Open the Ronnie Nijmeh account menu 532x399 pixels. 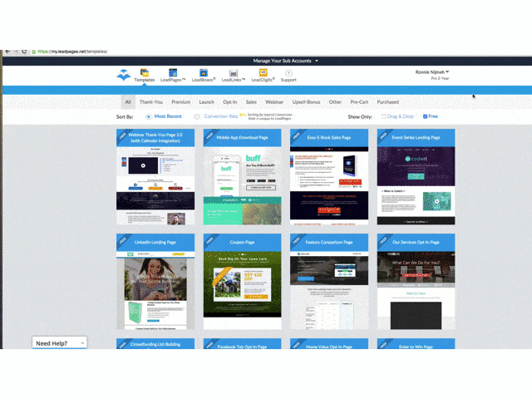click(x=432, y=72)
